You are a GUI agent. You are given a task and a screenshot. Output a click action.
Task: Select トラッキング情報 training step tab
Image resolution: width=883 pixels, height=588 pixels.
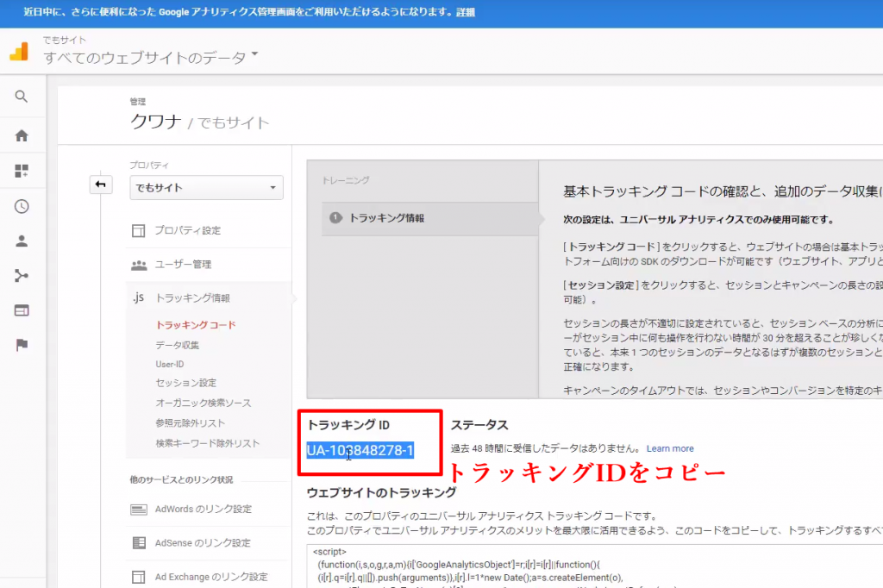click(x=430, y=218)
